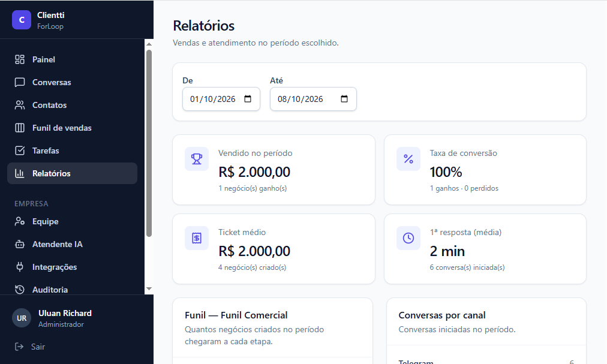
Task: Open Atendente IA page
Action: (x=72, y=244)
